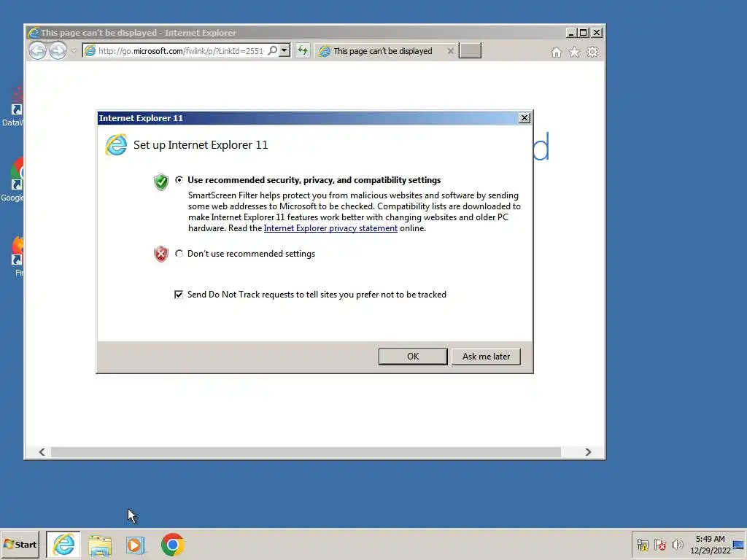Click the IE icon in browser title bar
Viewport: 747px width, 560px height.
coord(34,33)
